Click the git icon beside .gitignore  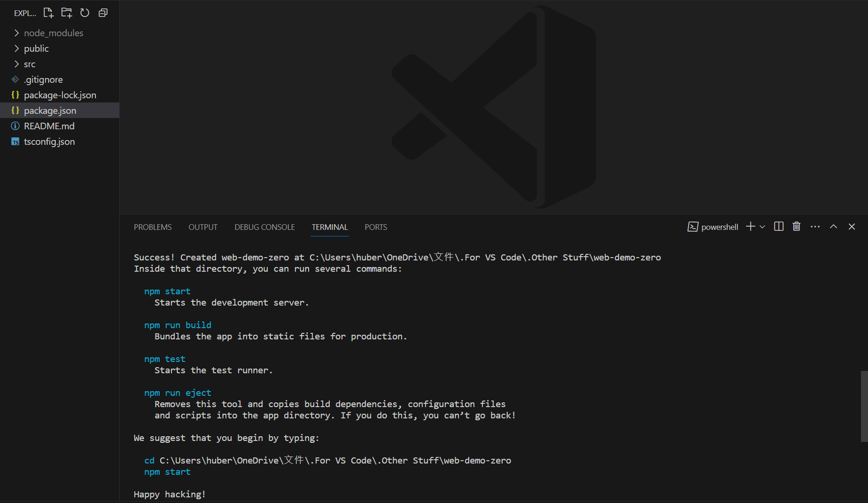pos(15,79)
